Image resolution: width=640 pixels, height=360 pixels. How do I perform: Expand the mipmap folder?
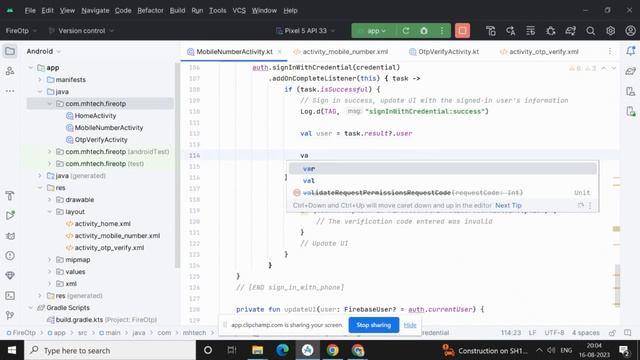49,260
